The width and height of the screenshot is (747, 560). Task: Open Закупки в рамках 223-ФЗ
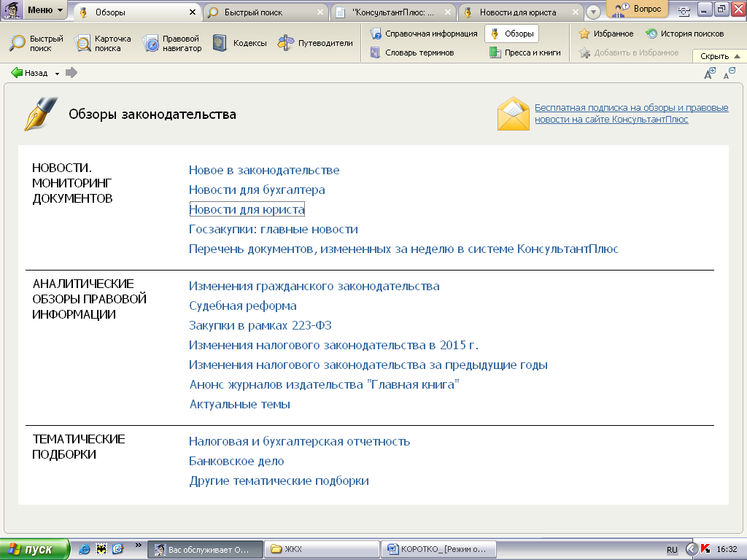click(x=260, y=326)
